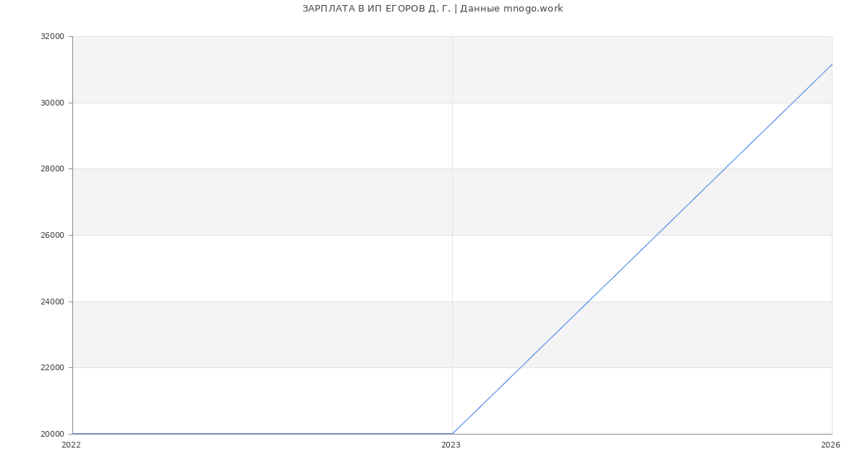Click the 32000 y-axis label
The width and height of the screenshot is (868, 470).
pyautogui.click(x=52, y=37)
